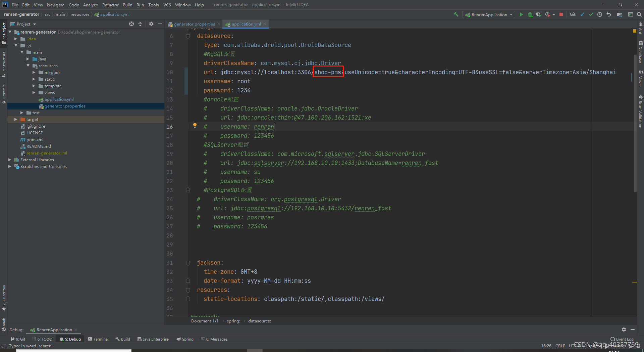
Task: Click the intention lightbulb on line 16
Action: tap(195, 125)
